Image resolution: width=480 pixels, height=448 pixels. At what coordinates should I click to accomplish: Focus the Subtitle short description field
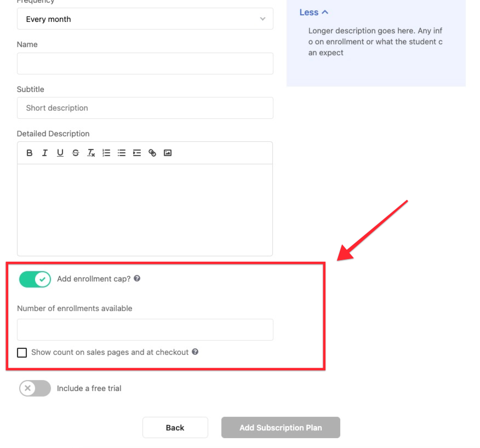[x=145, y=108]
